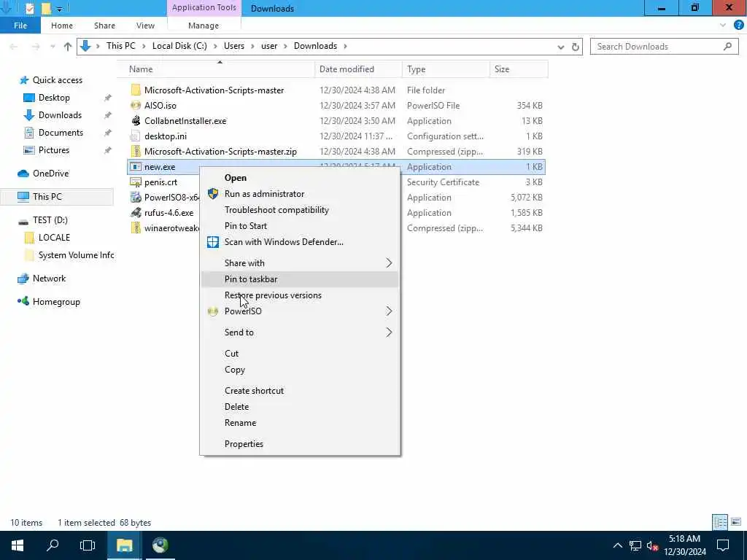The image size is (747, 560).
Task: Click the globe application icon on taskbar
Action: [x=160, y=545]
